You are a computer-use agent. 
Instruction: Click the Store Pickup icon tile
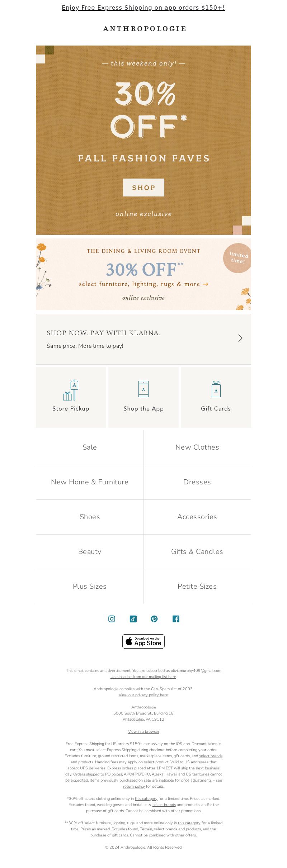[71, 397]
